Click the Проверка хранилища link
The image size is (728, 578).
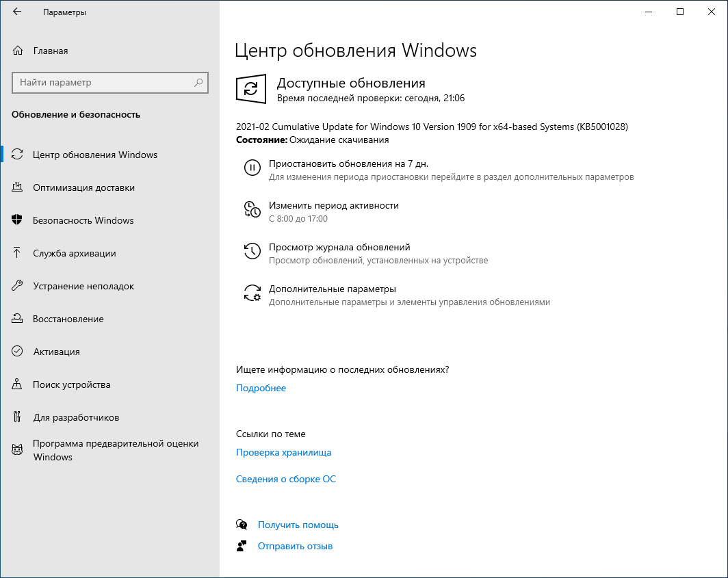pos(283,452)
